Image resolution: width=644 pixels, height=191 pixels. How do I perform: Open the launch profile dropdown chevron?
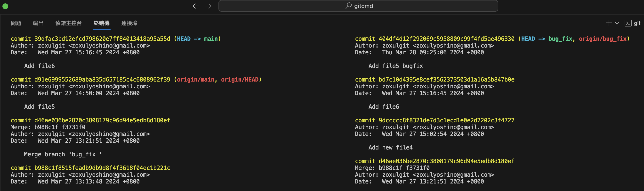point(617,23)
